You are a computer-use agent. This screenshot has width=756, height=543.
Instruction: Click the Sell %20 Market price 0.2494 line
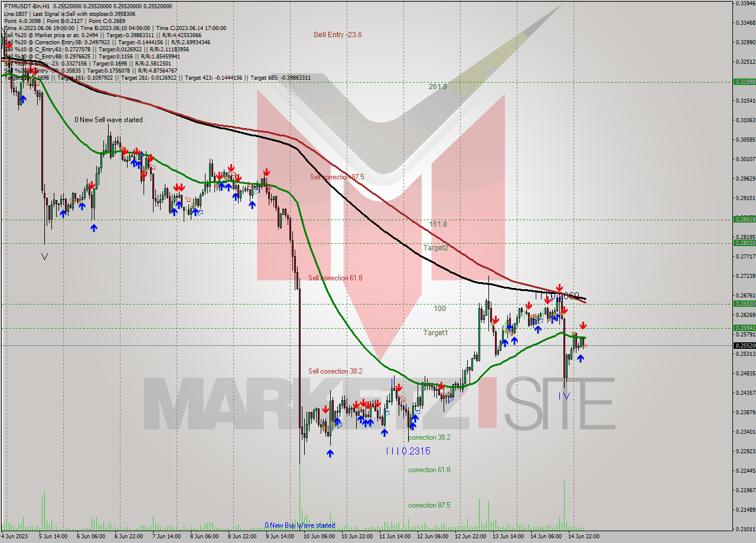point(102,35)
